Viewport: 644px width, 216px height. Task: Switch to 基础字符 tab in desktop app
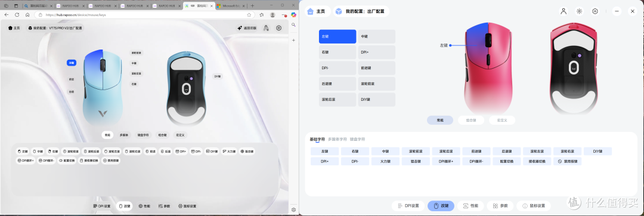[x=317, y=139]
